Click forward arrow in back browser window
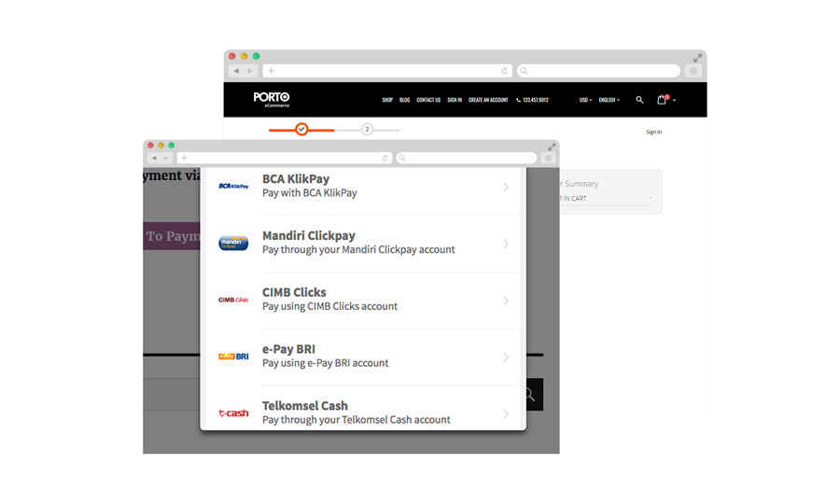Viewport: 840px width, 504px height. 250,71
